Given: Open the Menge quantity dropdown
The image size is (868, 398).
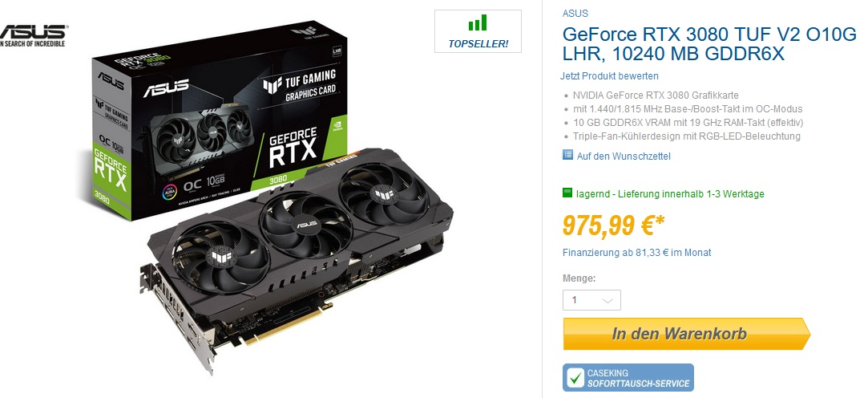Looking at the screenshot, I should 591,300.
